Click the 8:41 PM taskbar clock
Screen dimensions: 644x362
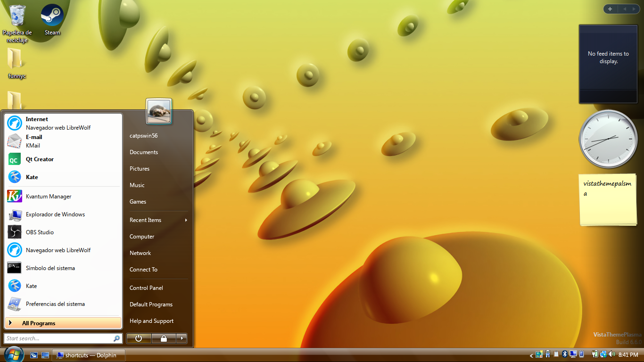[628, 354]
